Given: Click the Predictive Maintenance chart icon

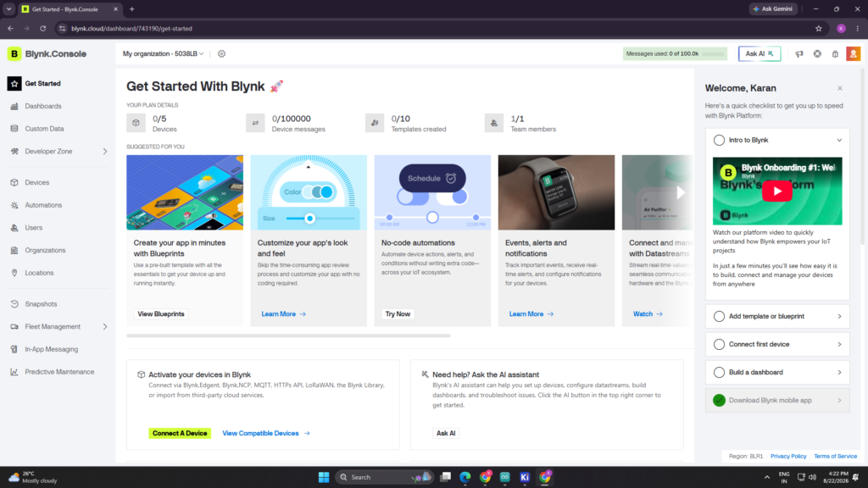Looking at the screenshot, I should pyautogui.click(x=14, y=372).
